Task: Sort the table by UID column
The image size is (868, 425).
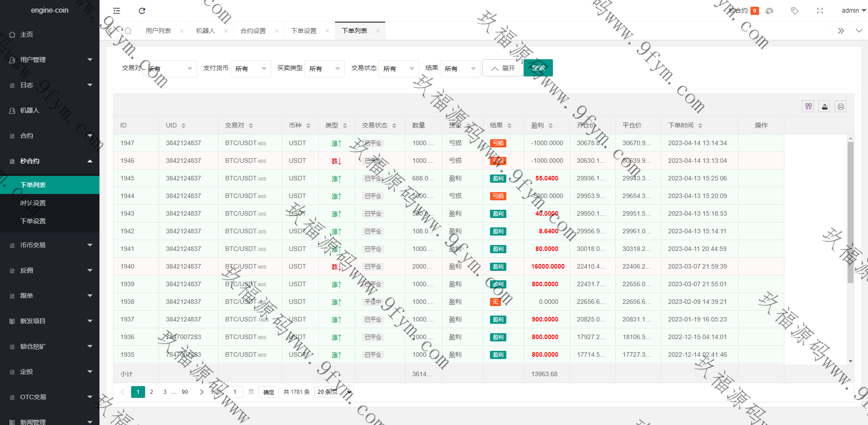Action: 184,126
